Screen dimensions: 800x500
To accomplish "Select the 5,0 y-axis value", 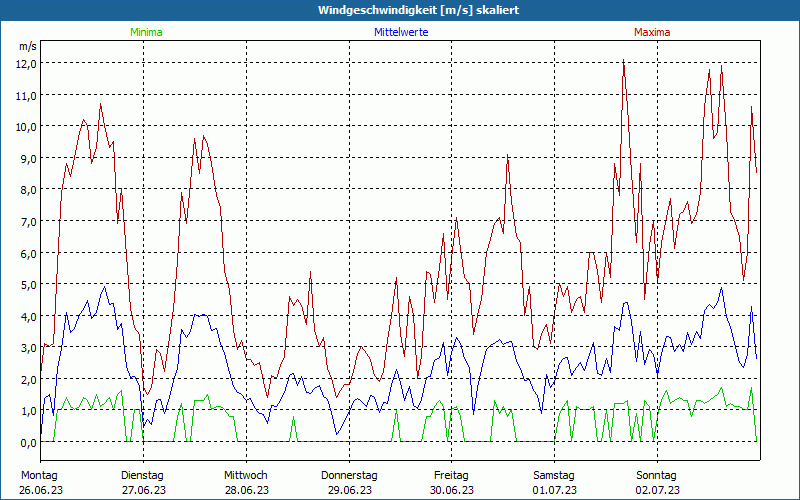I will click(27, 284).
